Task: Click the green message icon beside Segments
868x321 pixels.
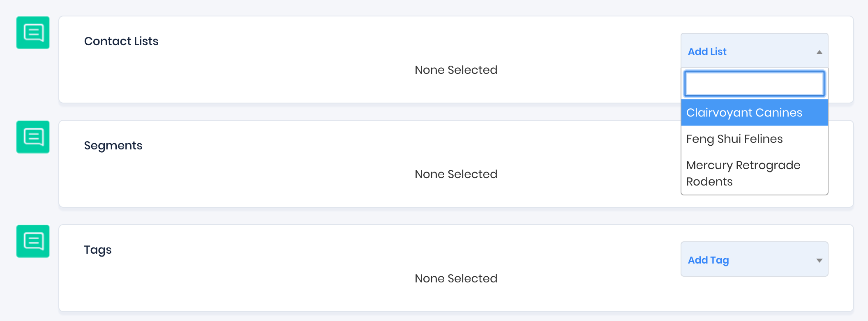Action: [x=33, y=137]
